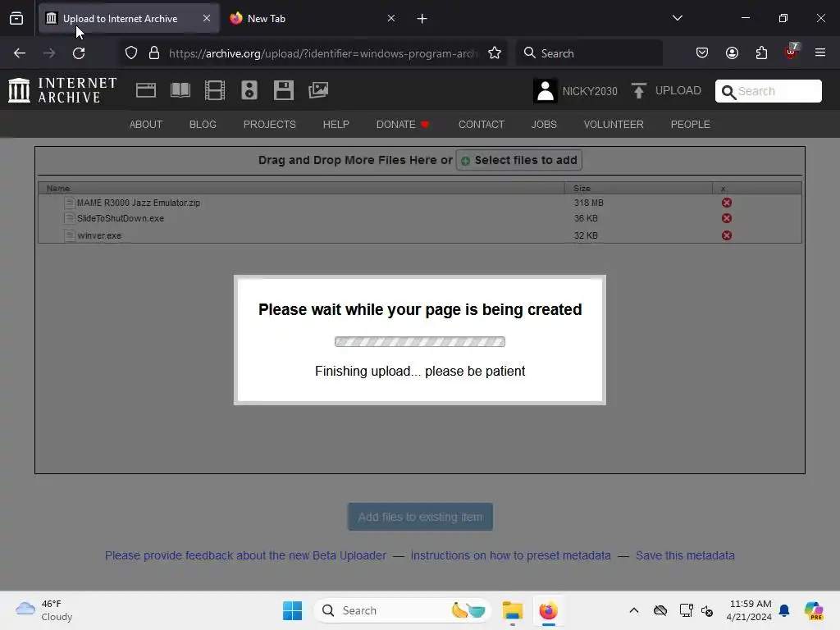
Task: Open the Web (Wayback) icon in Archive header
Action: (146, 90)
